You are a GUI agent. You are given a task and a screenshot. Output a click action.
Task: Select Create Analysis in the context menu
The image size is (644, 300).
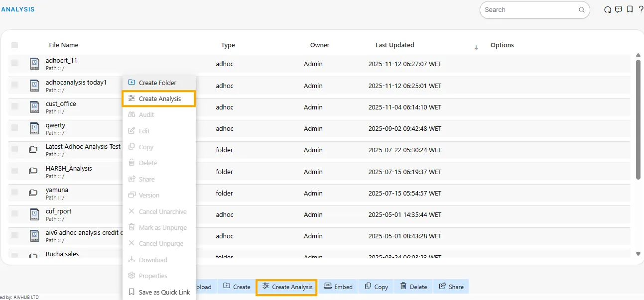tap(159, 99)
